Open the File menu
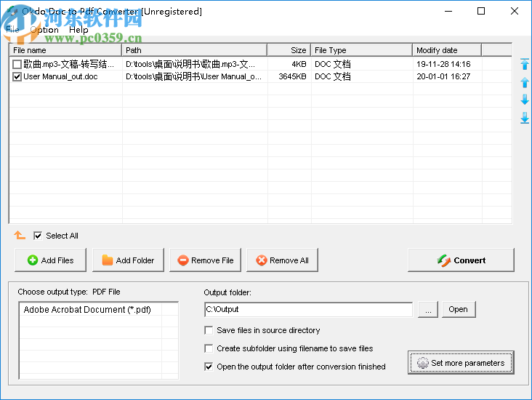Viewport: 532px width, 400px height. tap(12, 30)
